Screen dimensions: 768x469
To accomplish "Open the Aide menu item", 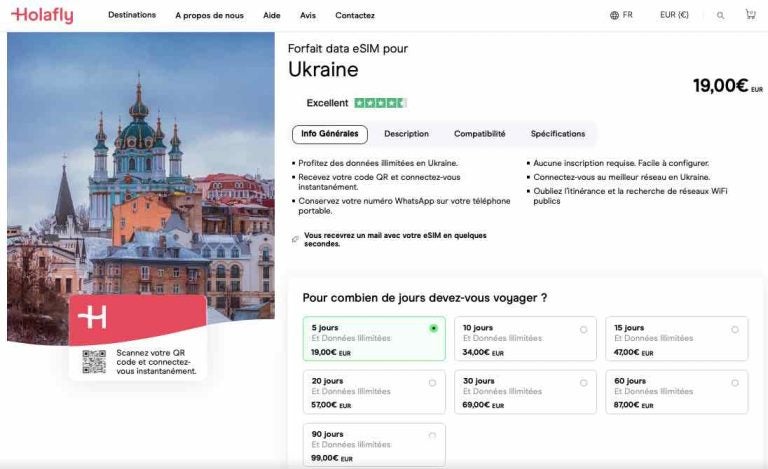I will coord(271,16).
